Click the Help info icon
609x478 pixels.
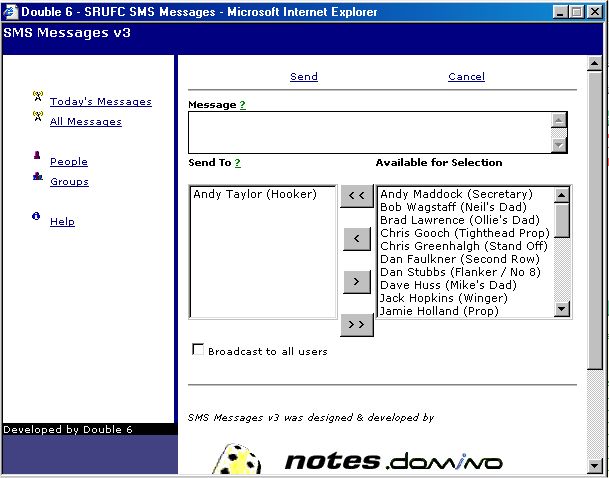[36, 216]
